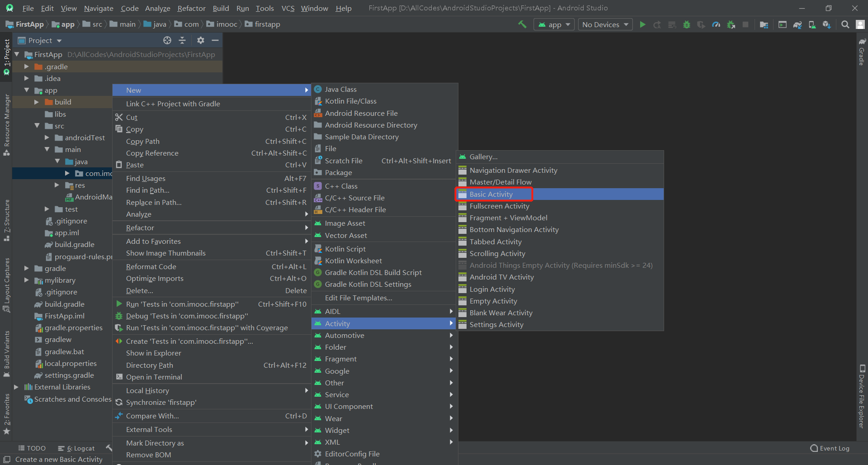The width and height of the screenshot is (868, 465).
Task: Expand the Fragment submenu
Action: pyautogui.click(x=385, y=359)
